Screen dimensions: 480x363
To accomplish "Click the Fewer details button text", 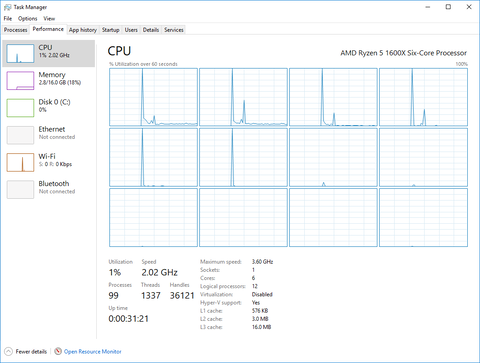I will [31, 351].
